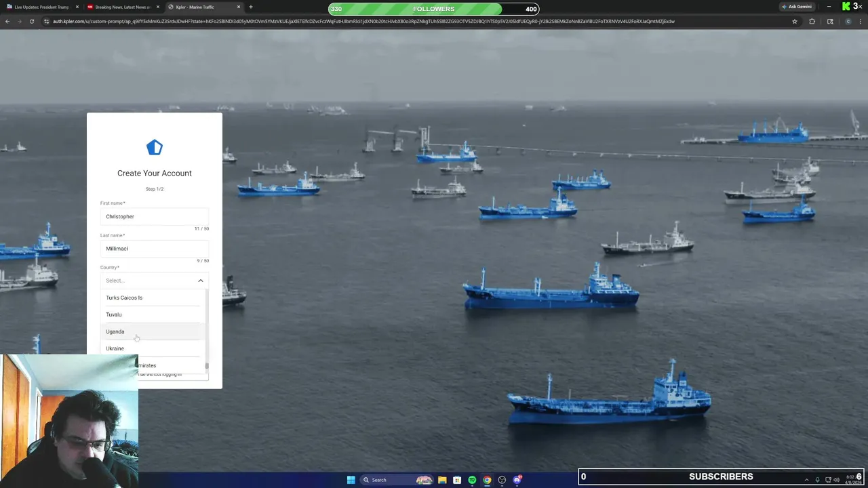Edit the First name field with Christopher

point(155,216)
